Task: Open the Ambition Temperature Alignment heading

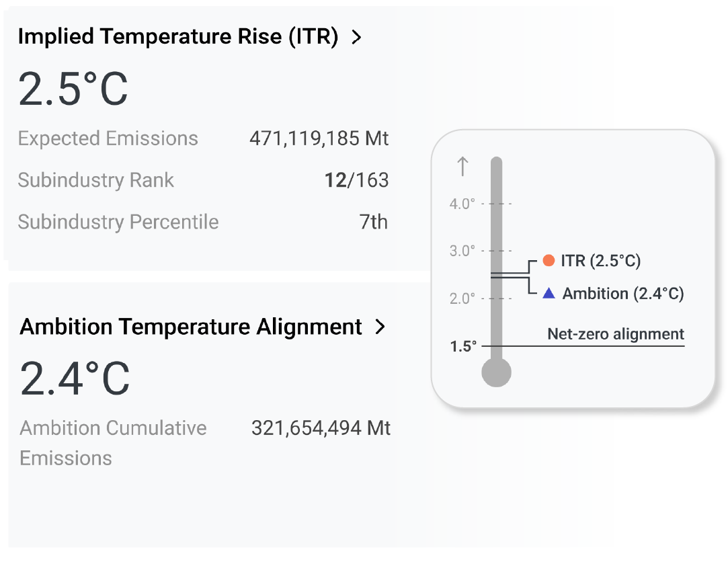Action: [191, 327]
